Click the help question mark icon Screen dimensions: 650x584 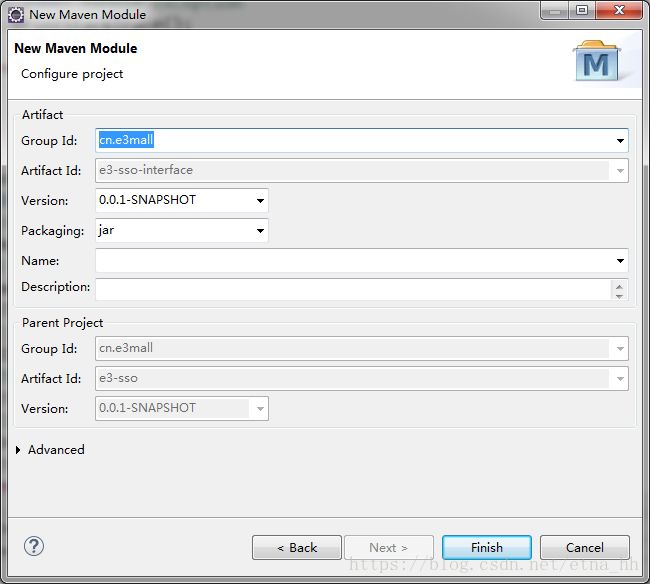(34, 546)
